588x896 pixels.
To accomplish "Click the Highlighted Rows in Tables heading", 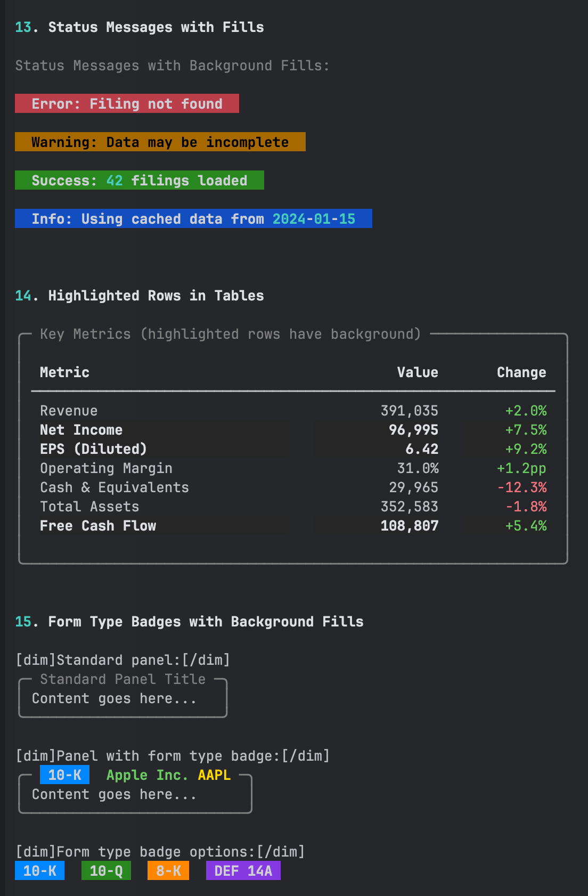I will coord(156,296).
